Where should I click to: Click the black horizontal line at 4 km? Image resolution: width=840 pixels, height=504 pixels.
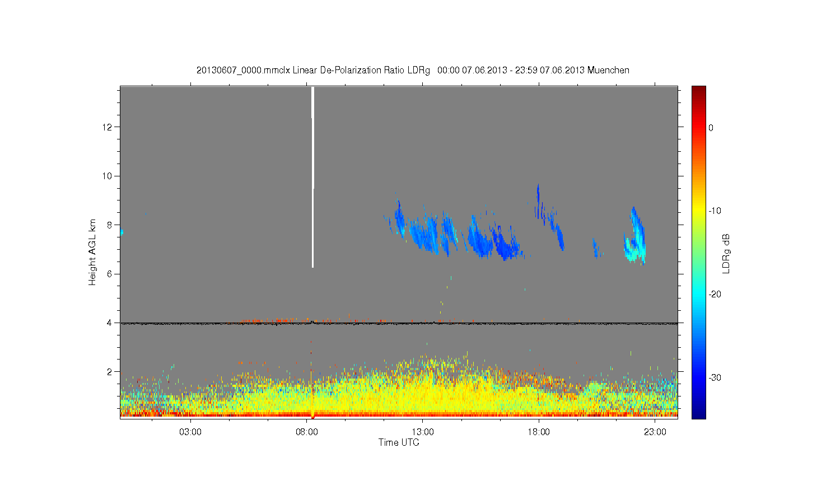[x=399, y=323]
